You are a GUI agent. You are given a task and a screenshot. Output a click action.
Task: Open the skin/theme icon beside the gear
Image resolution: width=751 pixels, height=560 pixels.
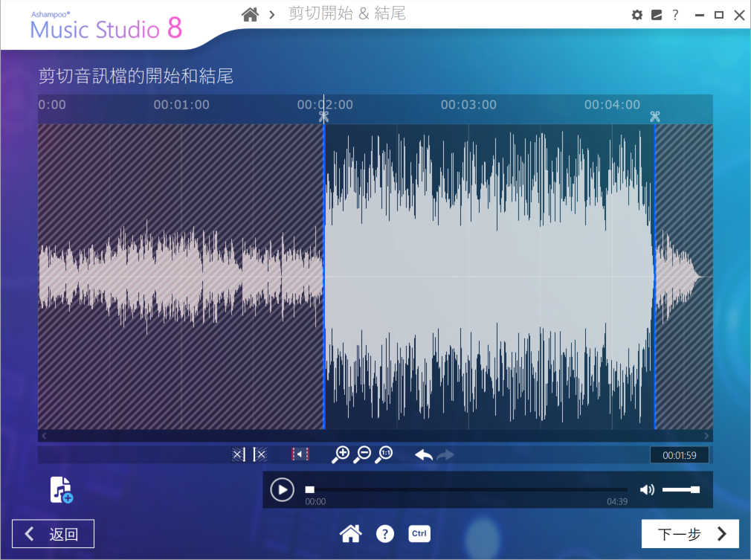657,15
